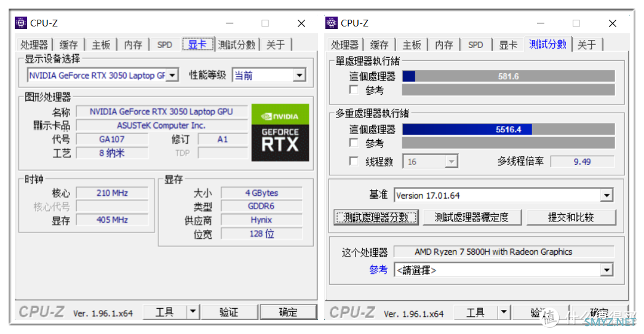644x334 pixels.
Task: Click the CPU-Z app icon in the right window title bar
Action: 332,23
